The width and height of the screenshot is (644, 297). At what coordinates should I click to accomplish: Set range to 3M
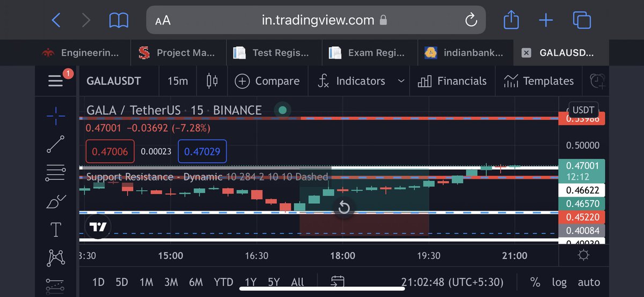171,282
